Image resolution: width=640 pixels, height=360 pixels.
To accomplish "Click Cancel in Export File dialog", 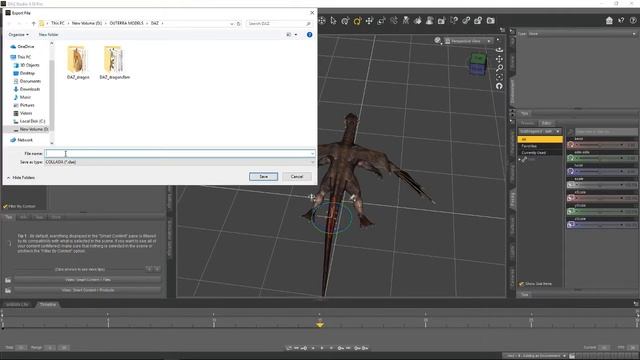I will tap(297, 177).
